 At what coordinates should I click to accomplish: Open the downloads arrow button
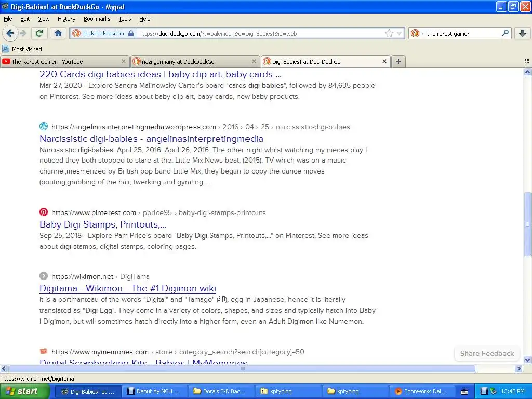point(523,33)
